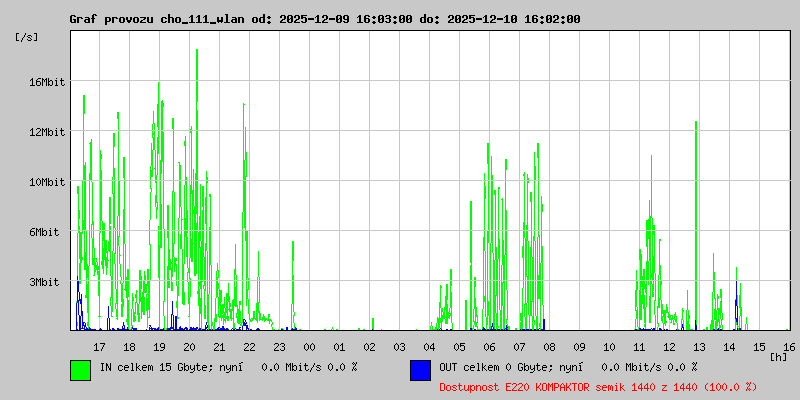Image resolution: width=800 pixels, height=400 pixels.
Task: Click the hour 03 x-axis label
Action: (399, 347)
